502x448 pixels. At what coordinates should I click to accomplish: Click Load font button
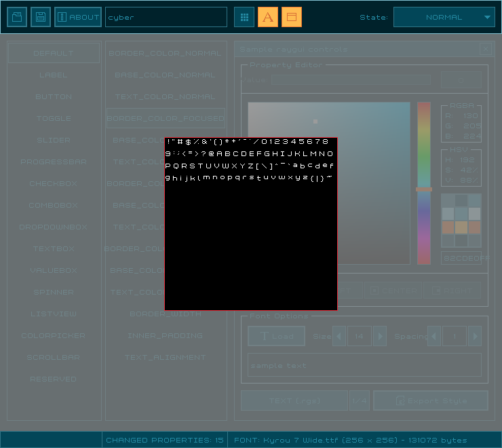pos(276,336)
